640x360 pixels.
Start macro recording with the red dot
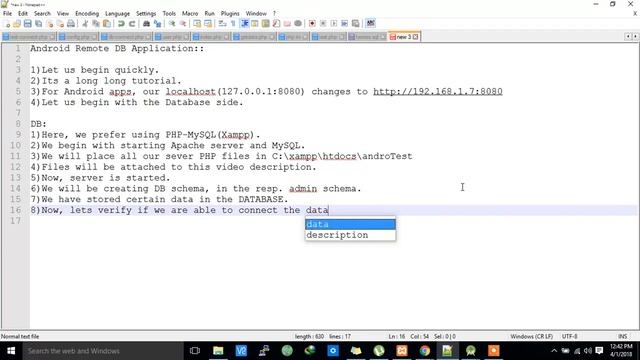[312, 24]
